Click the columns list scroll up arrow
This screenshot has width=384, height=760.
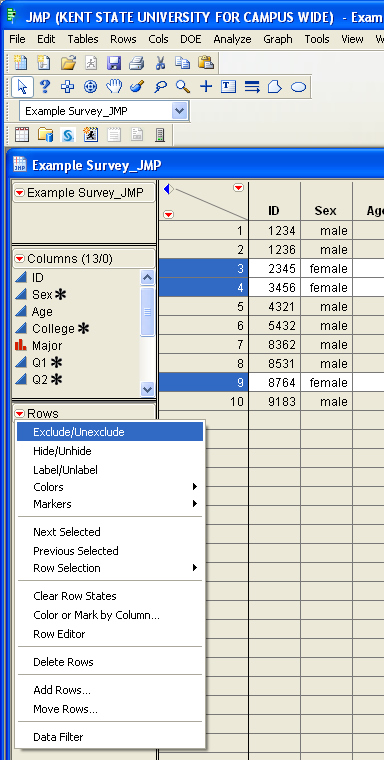pos(147,277)
